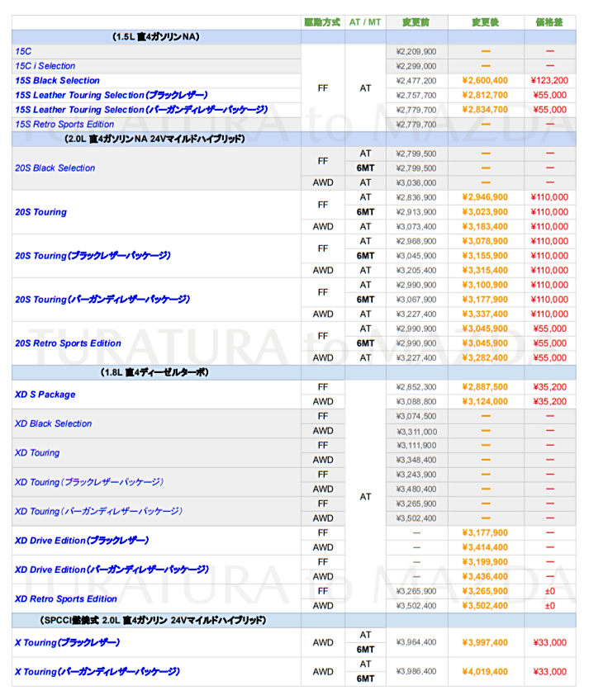Image resolution: width=589 pixels, height=700 pixels.
Task: Click the ¥3,282,400 new price
Action: click(x=485, y=358)
